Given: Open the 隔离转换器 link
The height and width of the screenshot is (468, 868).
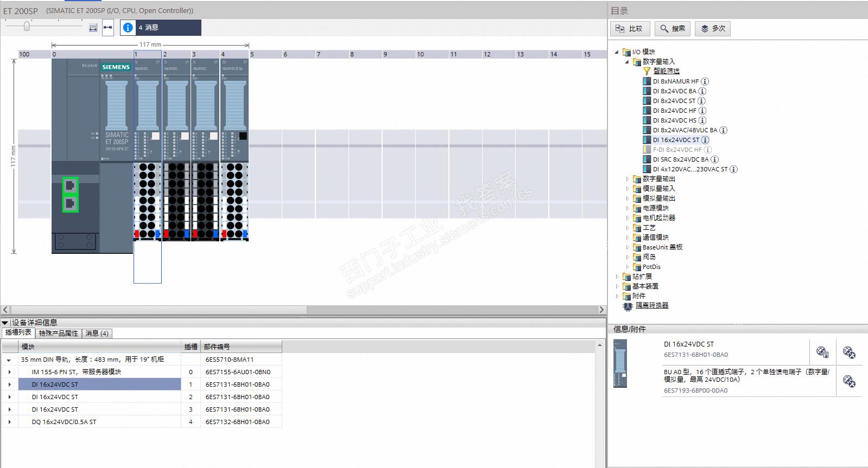Looking at the screenshot, I should [652, 305].
